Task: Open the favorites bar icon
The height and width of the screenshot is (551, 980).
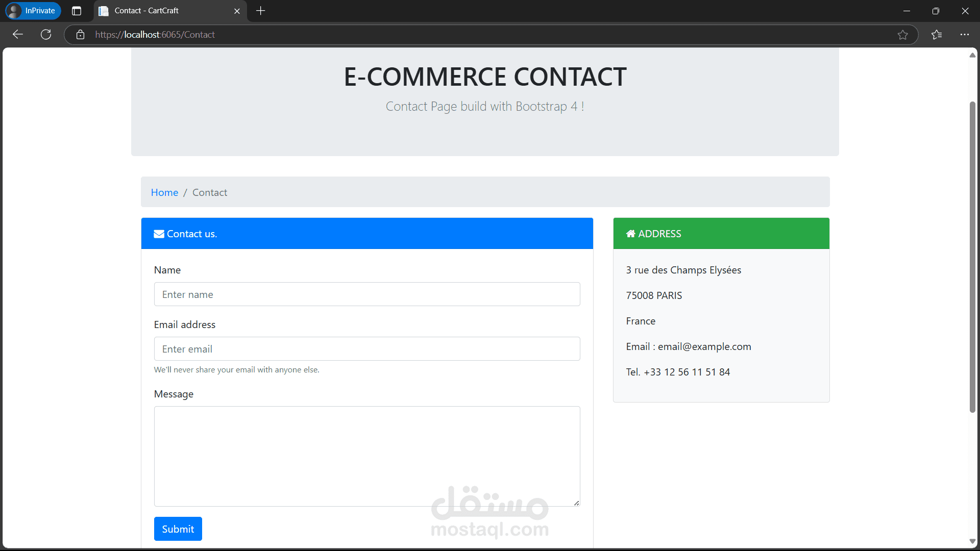Action: click(937, 34)
